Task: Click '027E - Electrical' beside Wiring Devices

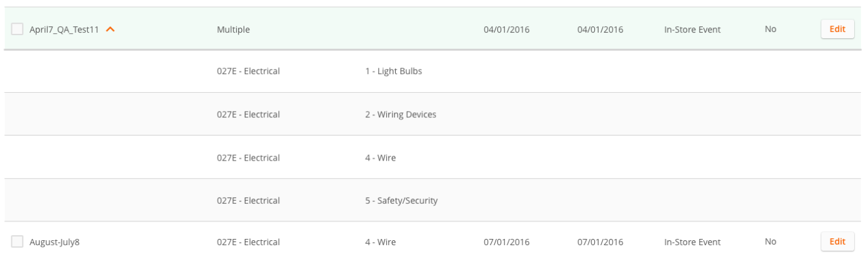Action: point(248,114)
